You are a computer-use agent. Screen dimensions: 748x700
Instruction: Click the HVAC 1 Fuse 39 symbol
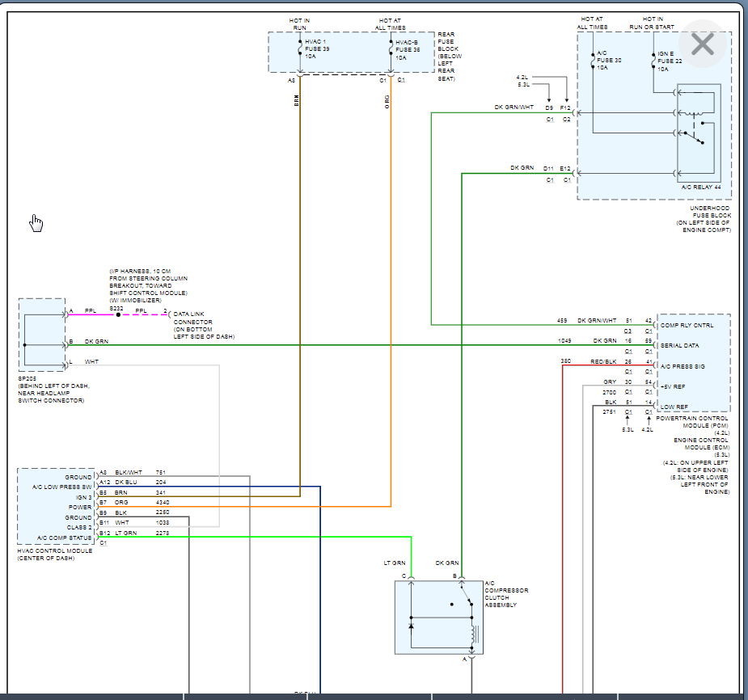pos(300,48)
